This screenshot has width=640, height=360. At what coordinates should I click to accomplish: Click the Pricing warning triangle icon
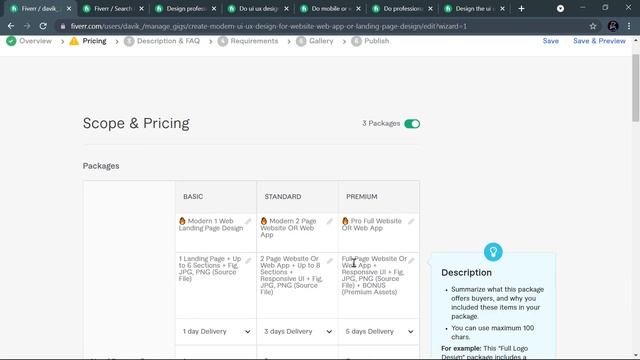[74, 41]
